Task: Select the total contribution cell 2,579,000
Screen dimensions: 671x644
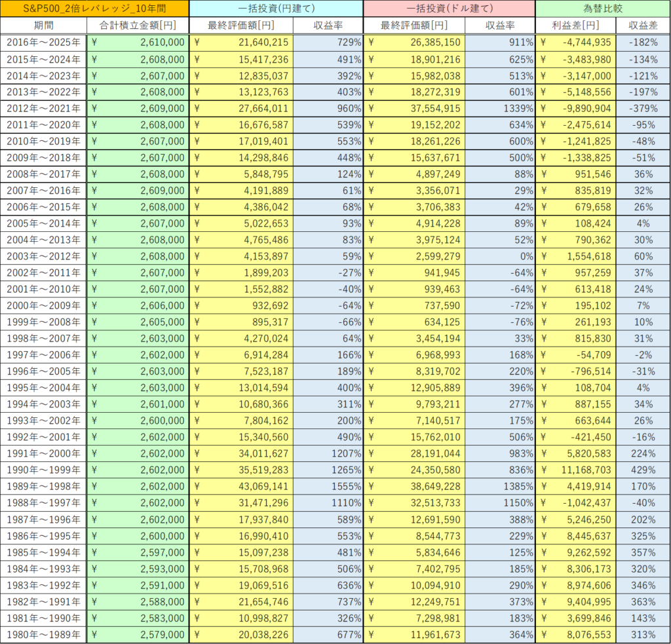Action: tap(138, 634)
